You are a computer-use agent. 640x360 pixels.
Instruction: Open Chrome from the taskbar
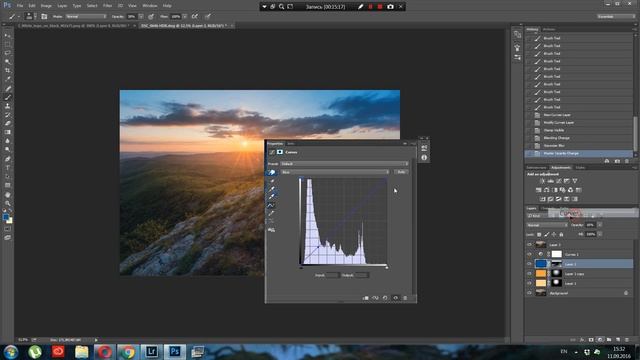(x=128, y=351)
